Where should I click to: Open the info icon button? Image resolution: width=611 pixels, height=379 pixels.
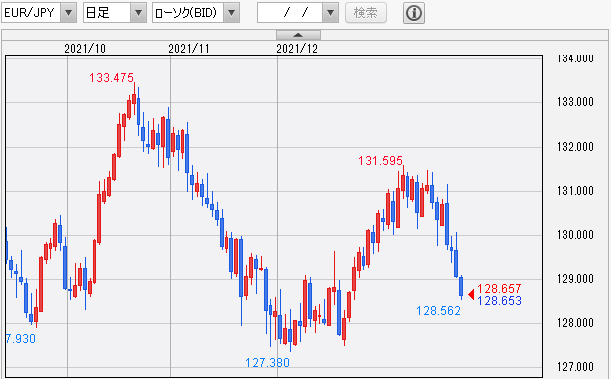pos(413,13)
